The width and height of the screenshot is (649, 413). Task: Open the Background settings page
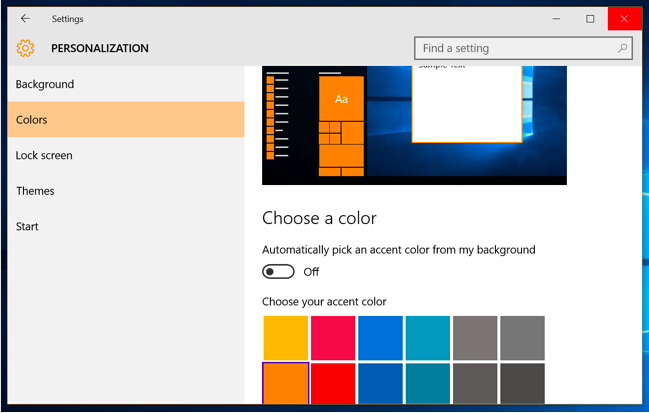(x=126, y=84)
